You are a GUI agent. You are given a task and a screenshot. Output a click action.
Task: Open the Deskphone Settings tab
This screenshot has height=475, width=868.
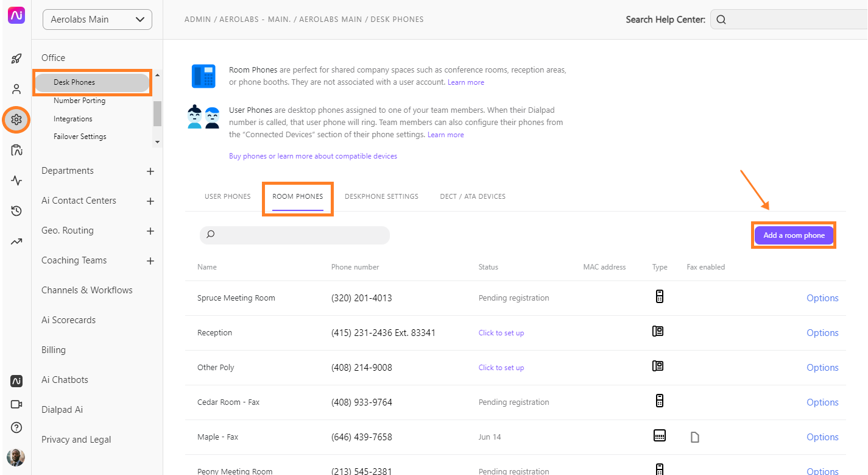[x=381, y=196]
